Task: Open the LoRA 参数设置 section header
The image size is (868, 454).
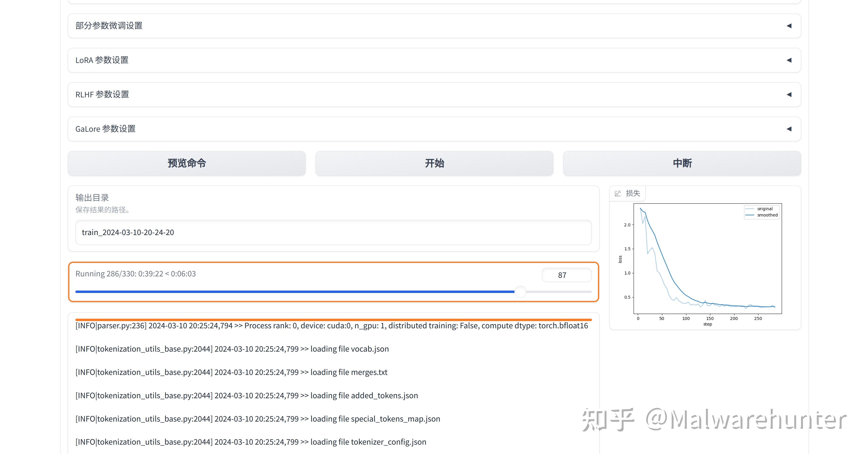Action: (x=434, y=60)
